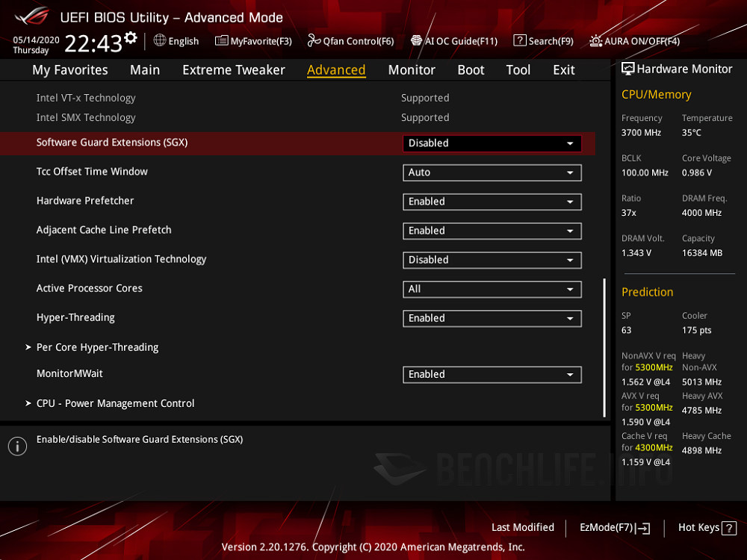Enable Intel VMX Virtualization Technology

coord(492,260)
